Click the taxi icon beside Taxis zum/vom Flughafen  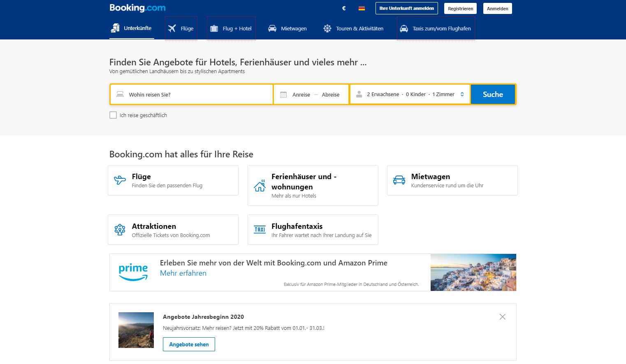pyautogui.click(x=404, y=28)
